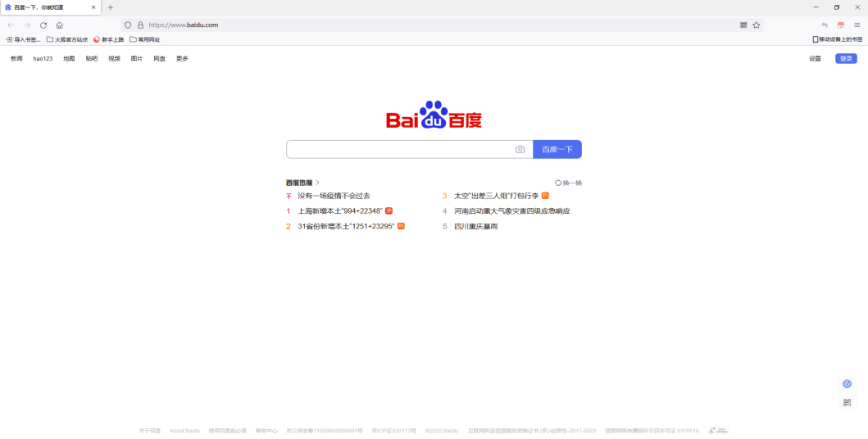Open 帮助中心 footer link
The width and height of the screenshot is (868, 439).
click(x=266, y=431)
